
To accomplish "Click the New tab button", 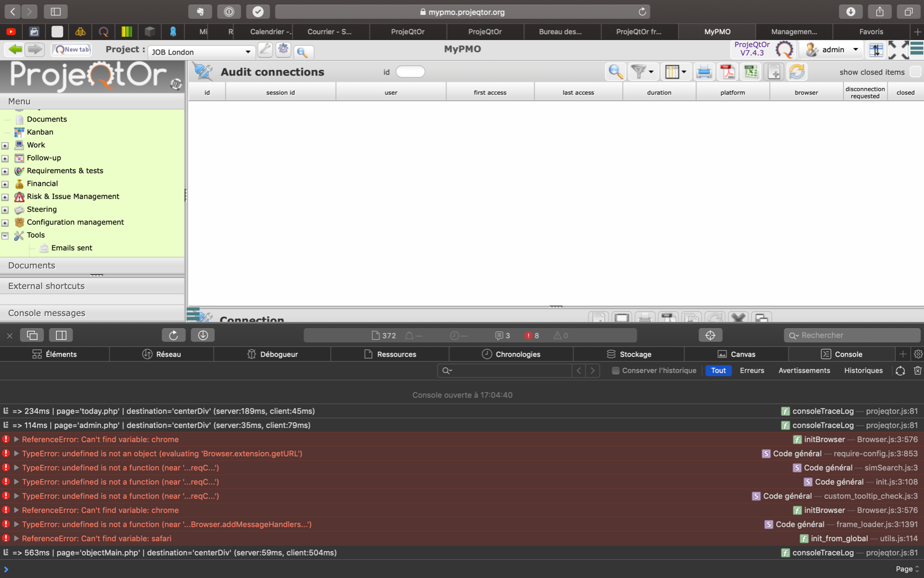I will [72, 50].
